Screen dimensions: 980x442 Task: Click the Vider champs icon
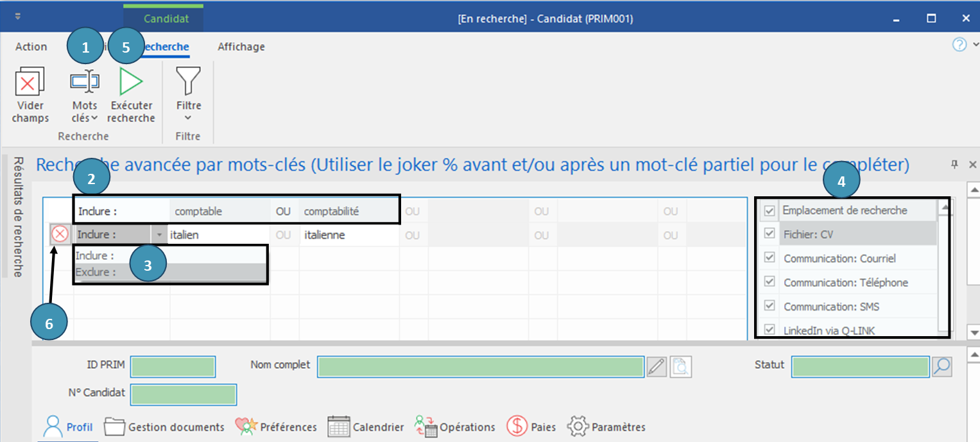point(30,82)
